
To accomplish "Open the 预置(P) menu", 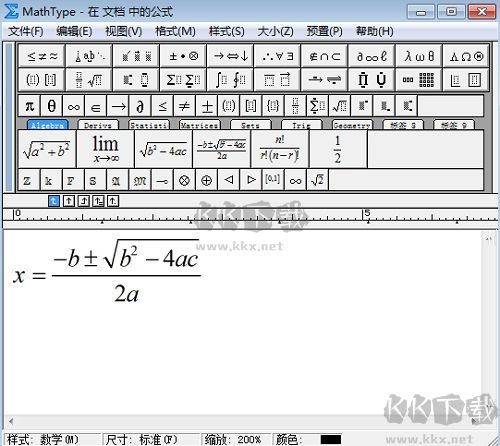I will click(x=325, y=32).
